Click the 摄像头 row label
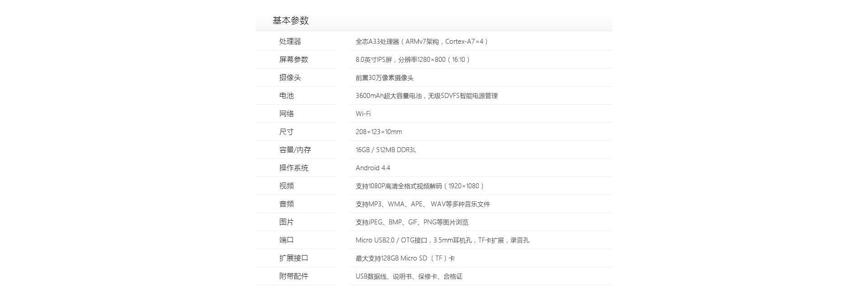 click(290, 78)
